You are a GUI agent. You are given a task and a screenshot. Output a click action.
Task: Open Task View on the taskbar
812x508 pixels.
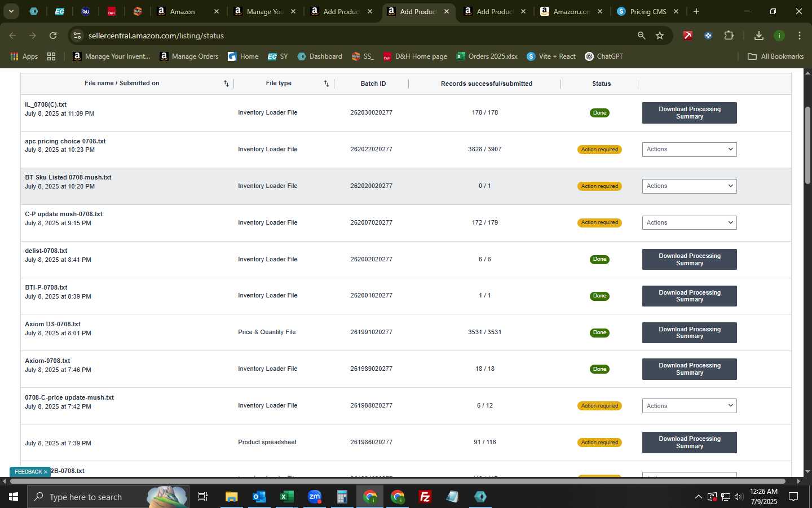203,497
